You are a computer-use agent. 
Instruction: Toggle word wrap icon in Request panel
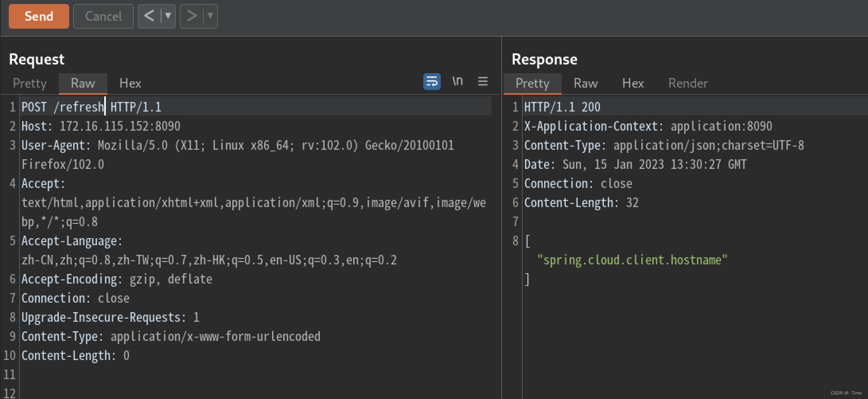432,82
